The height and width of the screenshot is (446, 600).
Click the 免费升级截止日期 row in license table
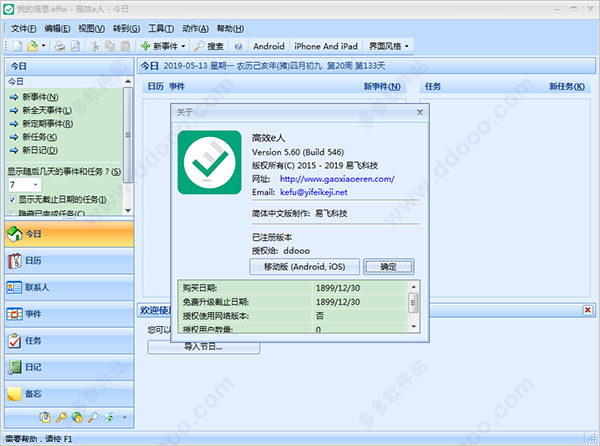(293, 302)
